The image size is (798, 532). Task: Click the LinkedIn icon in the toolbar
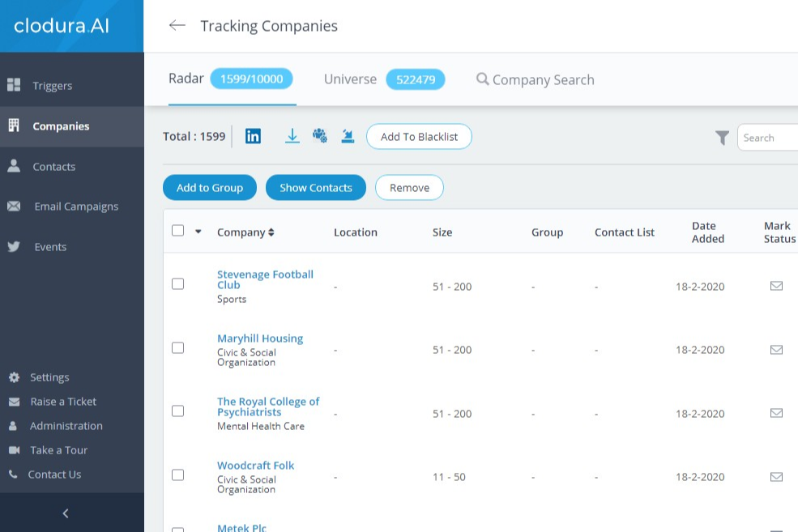coord(253,136)
